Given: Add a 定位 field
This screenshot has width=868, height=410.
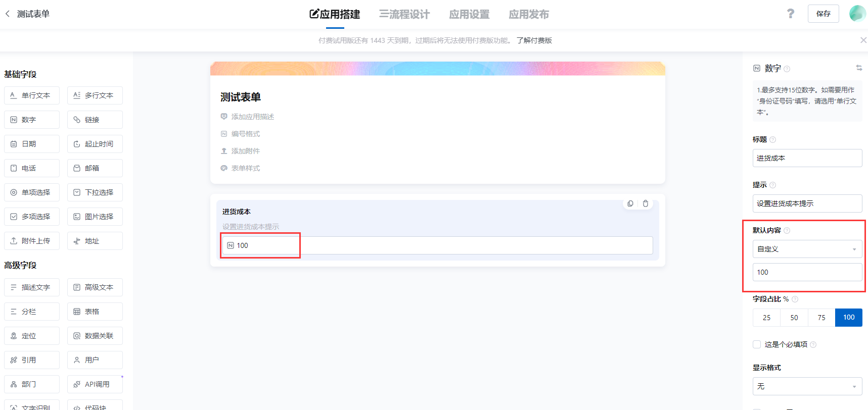Looking at the screenshot, I should coord(32,336).
